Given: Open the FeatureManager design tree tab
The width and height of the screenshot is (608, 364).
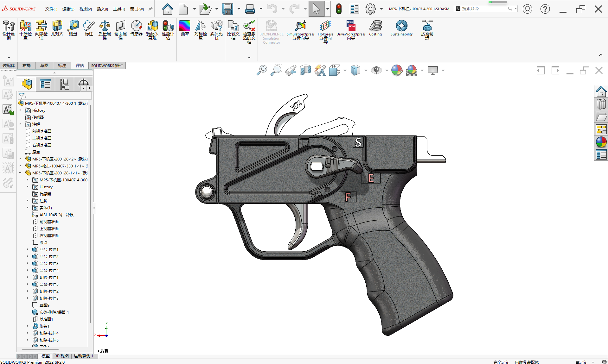Looking at the screenshot, I should click(27, 84).
